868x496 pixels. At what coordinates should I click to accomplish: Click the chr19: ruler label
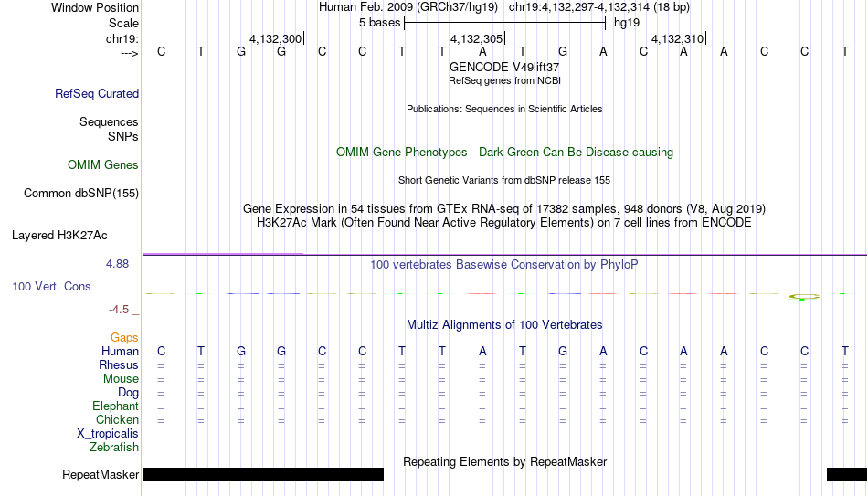pyautogui.click(x=122, y=38)
